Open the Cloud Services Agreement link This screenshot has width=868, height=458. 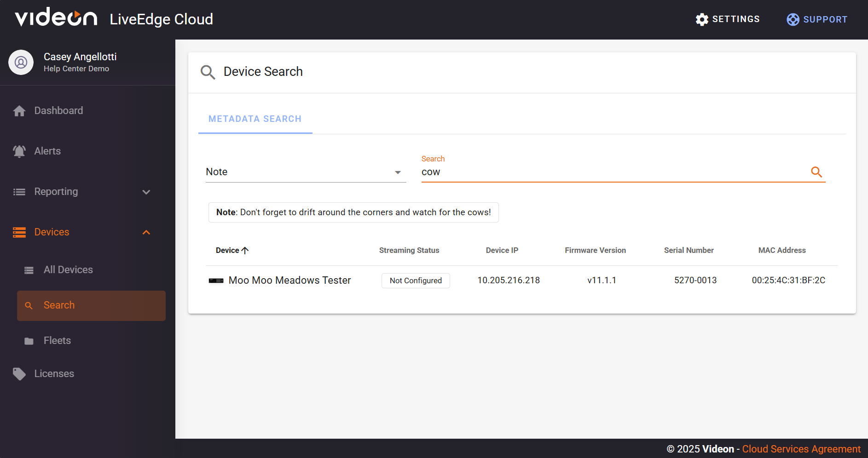801,449
